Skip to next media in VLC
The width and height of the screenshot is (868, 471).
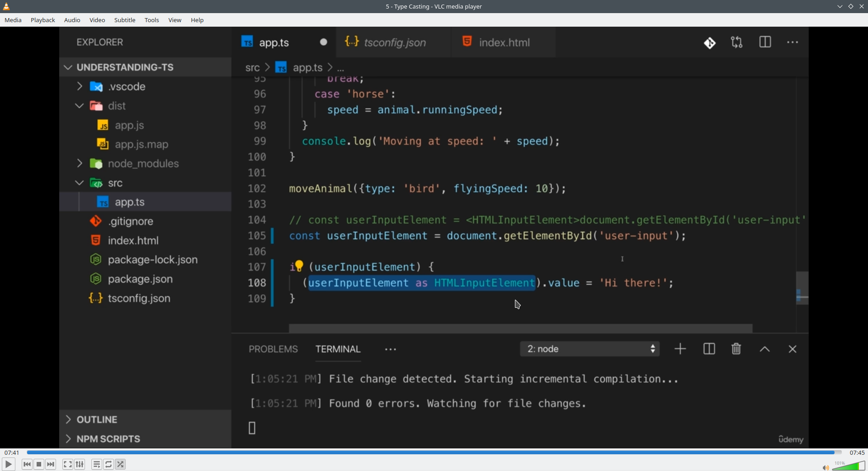point(51,464)
